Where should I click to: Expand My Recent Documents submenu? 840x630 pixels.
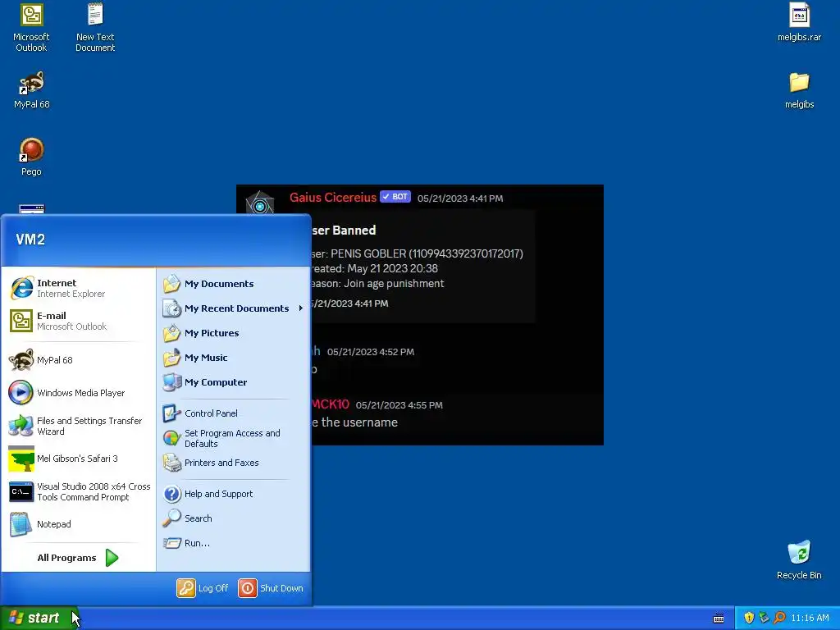234,308
